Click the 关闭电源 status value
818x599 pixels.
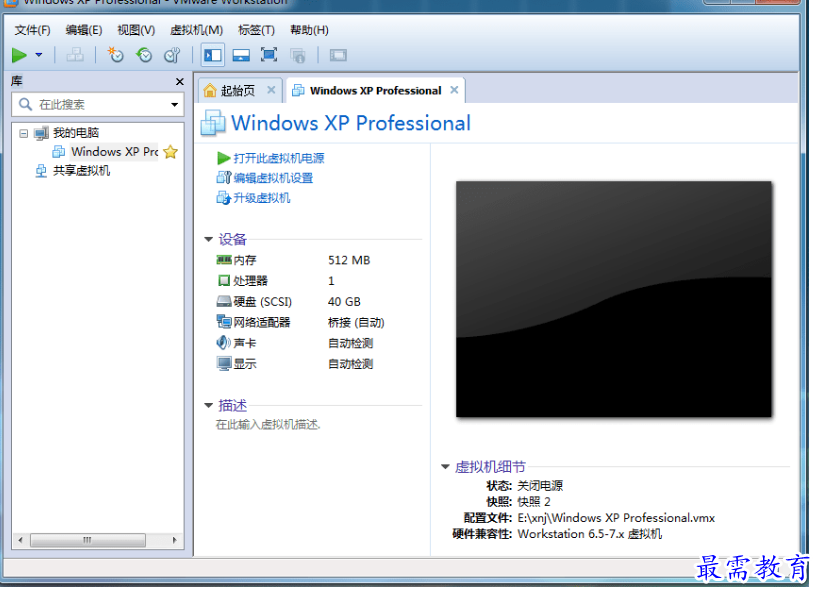click(540, 486)
